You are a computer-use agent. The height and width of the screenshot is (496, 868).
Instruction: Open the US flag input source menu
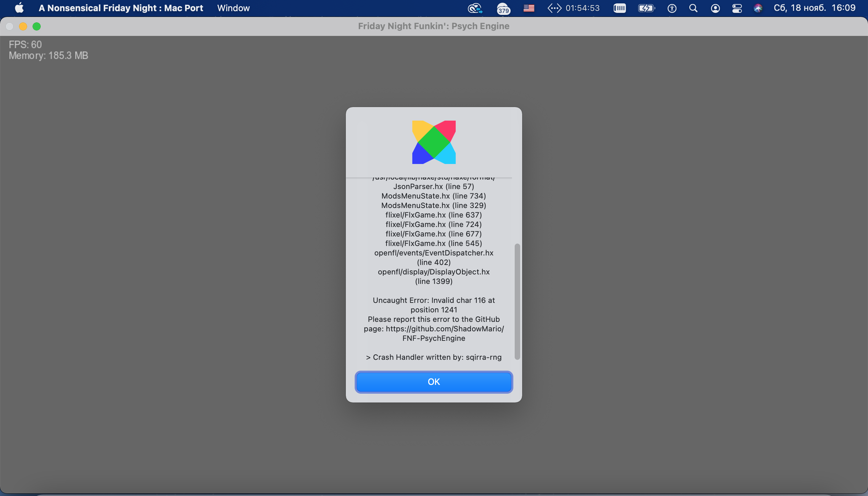529,8
